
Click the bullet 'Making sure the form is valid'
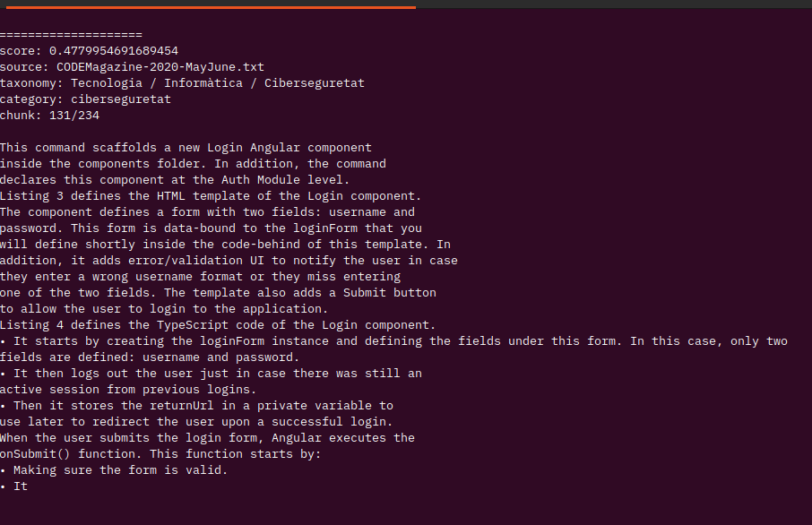114,469
